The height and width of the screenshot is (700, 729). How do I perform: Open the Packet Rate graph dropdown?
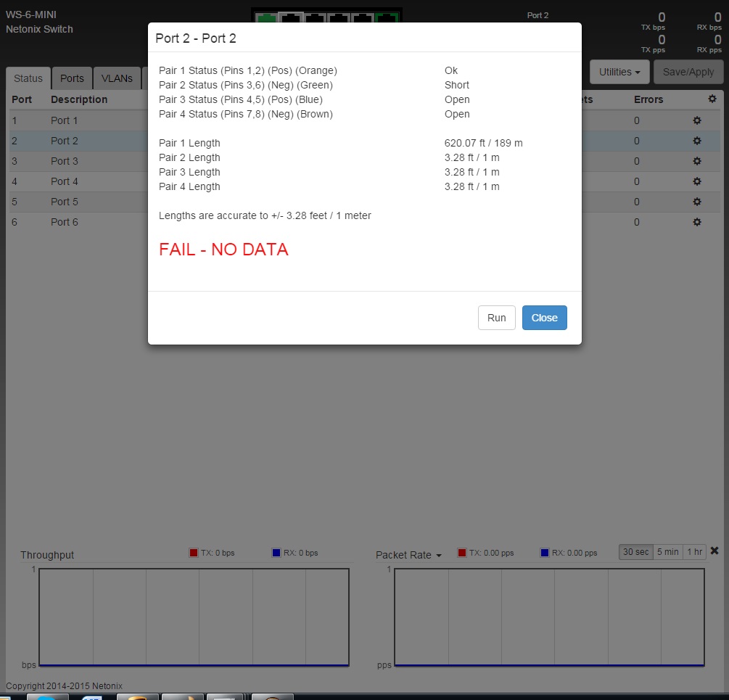(x=408, y=555)
